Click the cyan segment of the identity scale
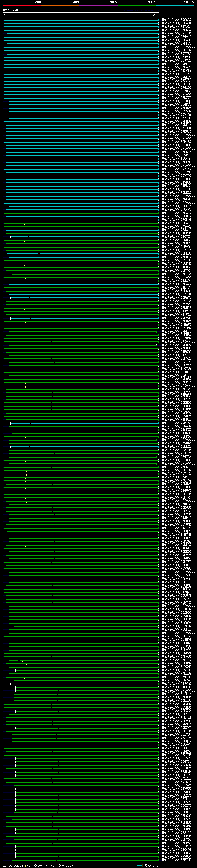 (175, 6)
